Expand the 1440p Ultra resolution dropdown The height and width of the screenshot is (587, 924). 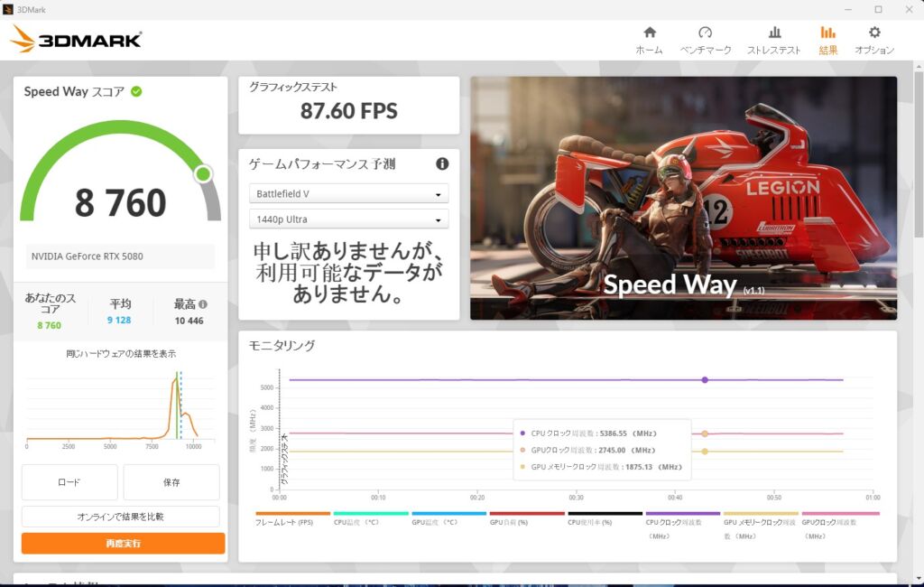pyautogui.click(x=349, y=219)
